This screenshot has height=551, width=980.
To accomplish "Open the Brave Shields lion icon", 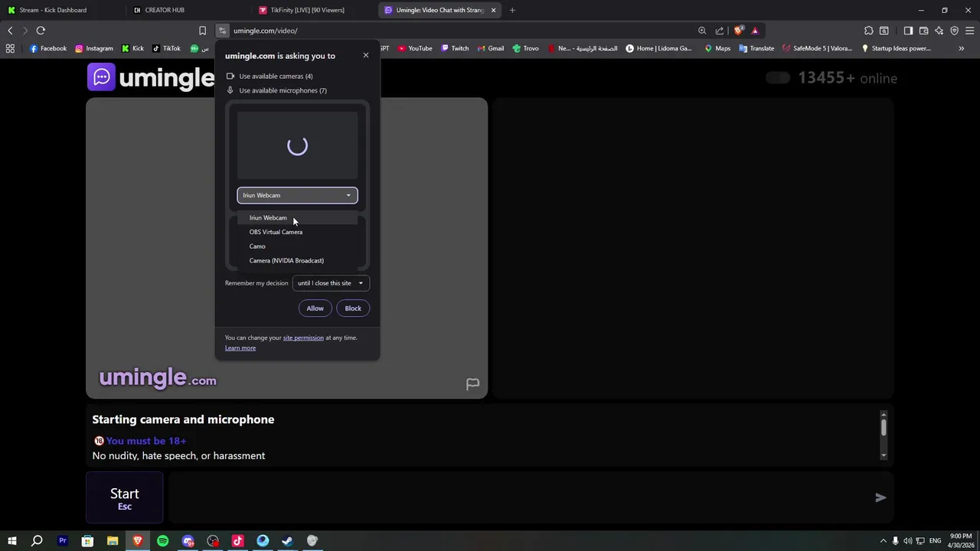I will point(738,31).
